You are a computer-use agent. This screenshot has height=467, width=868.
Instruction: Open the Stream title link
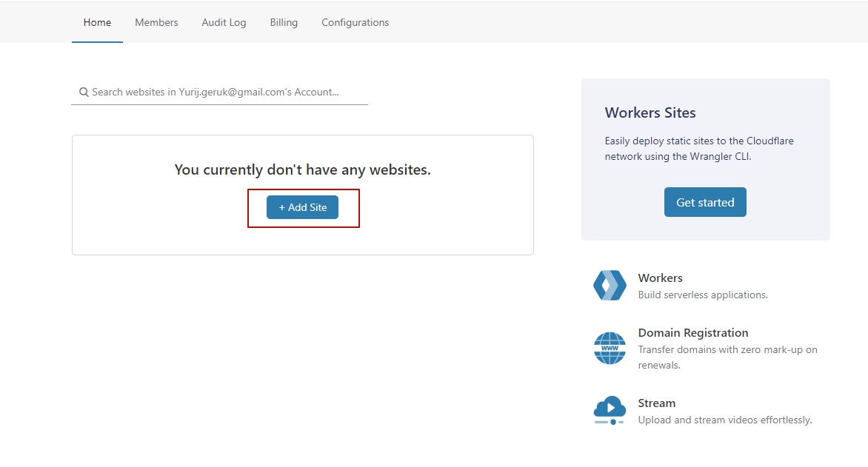[x=656, y=403]
